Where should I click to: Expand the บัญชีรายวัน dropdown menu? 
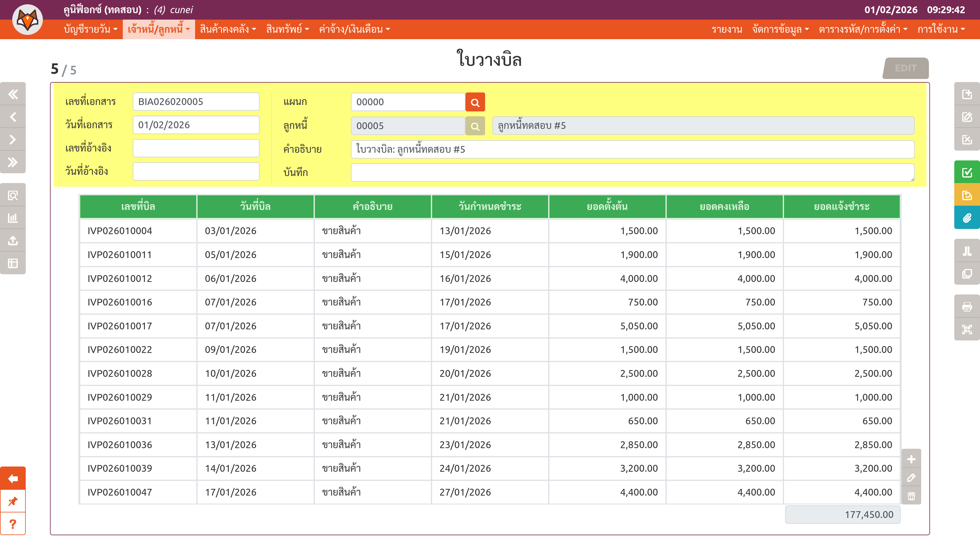pyautogui.click(x=91, y=29)
